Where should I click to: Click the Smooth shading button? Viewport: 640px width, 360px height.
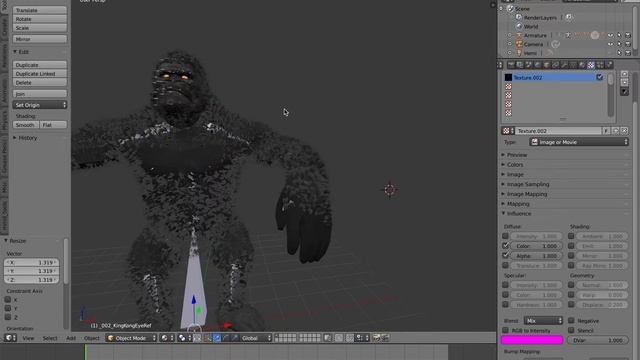pyautogui.click(x=26, y=125)
